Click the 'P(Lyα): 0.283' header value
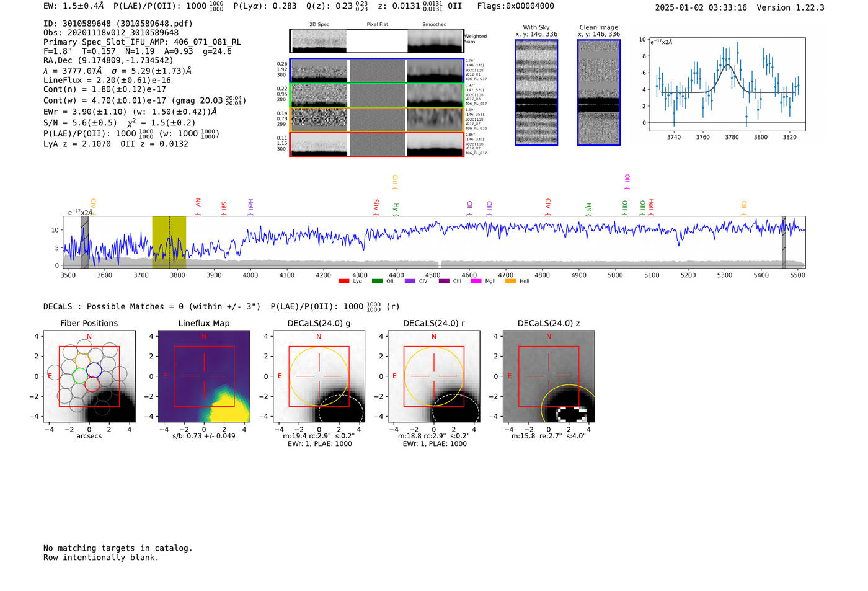 [x=265, y=6]
